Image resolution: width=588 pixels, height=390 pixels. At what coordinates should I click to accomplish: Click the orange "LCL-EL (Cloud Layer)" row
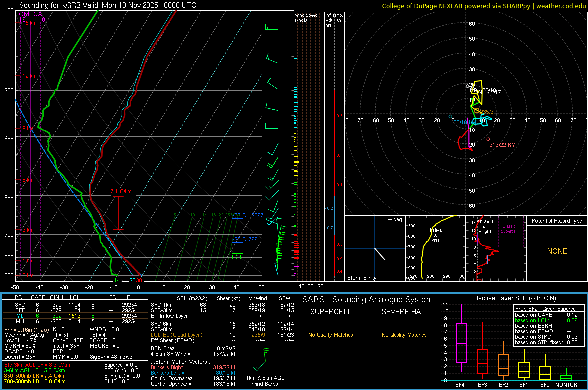point(176,335)
